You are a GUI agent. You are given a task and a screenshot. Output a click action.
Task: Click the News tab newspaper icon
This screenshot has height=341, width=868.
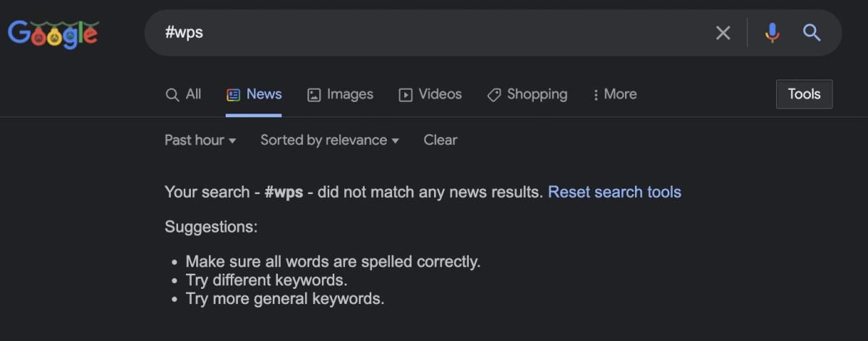pyautogui.click(x=233, y=95)
